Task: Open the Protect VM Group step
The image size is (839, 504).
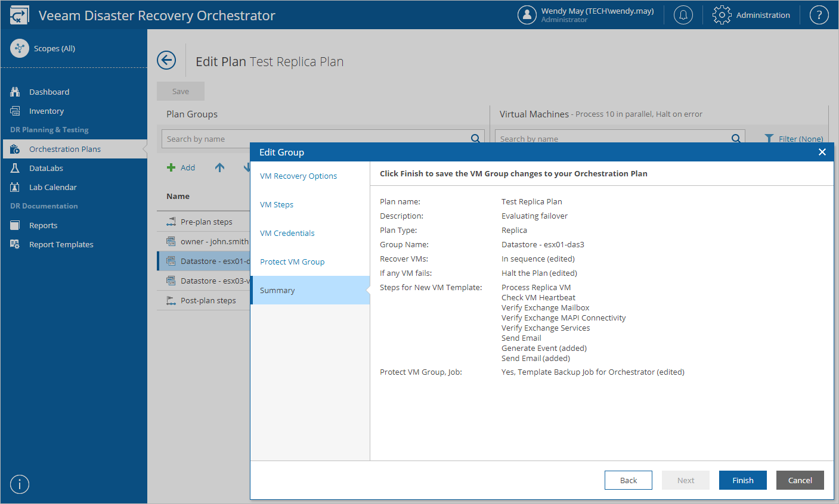Action: click(x=292, y=262)
